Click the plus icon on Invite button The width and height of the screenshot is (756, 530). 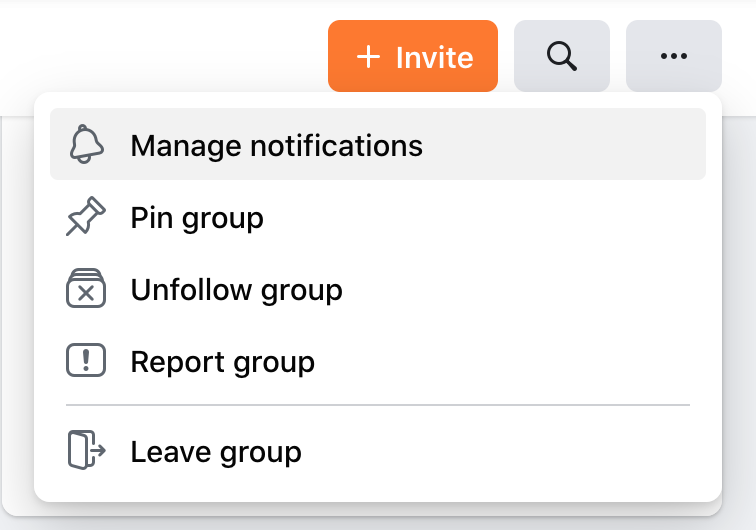click(368, 57)
